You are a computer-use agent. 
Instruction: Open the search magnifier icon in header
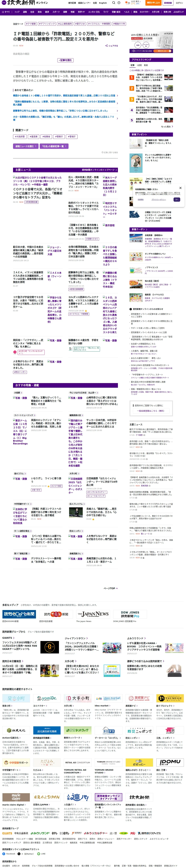click(x=114, y=3)
